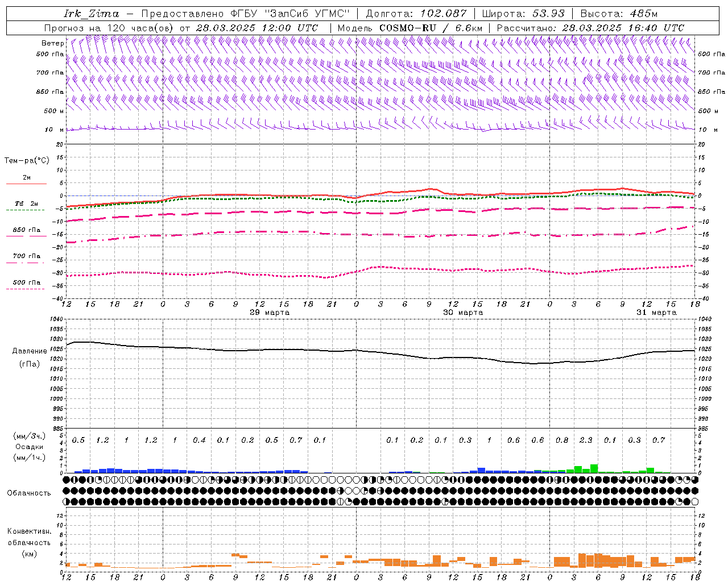Screen dimensions: 728x582
Task: Click the "Облачность" cloud cover row label
Action: (x=29, y=493)
